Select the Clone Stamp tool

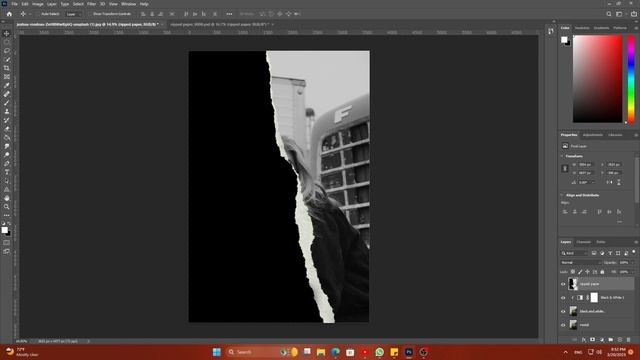(7, 111)
